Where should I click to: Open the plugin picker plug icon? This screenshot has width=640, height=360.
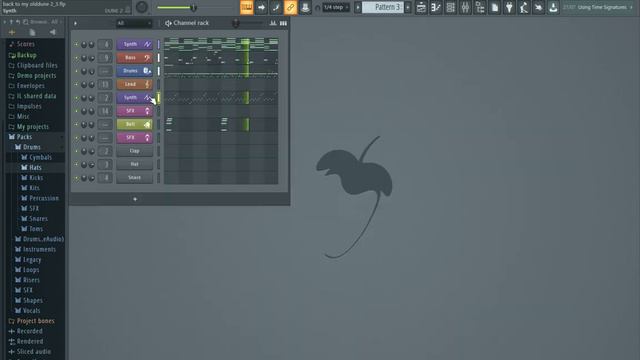(509, 7)
